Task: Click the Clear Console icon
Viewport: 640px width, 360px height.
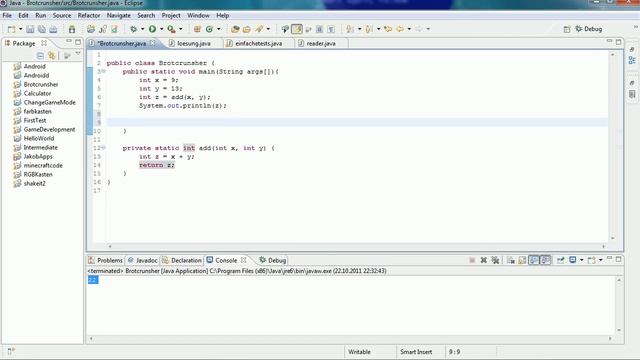Action: point(511,260)
